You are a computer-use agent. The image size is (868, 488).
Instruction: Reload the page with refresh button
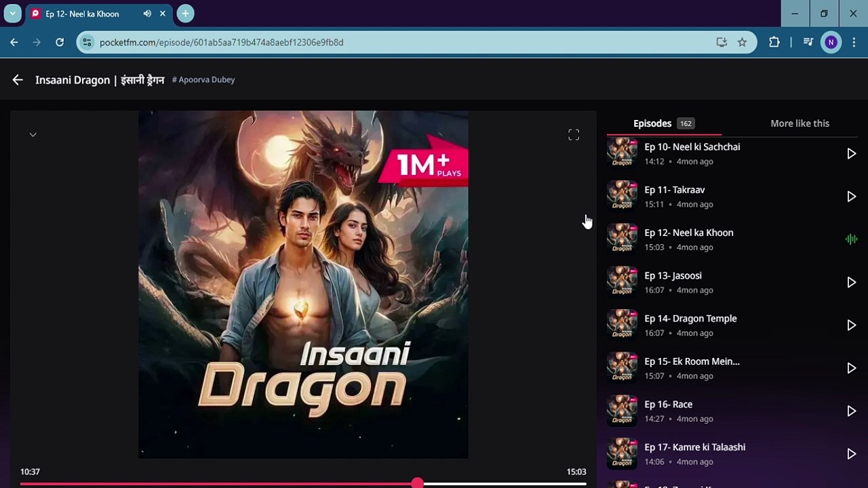(x=60, y=42)
